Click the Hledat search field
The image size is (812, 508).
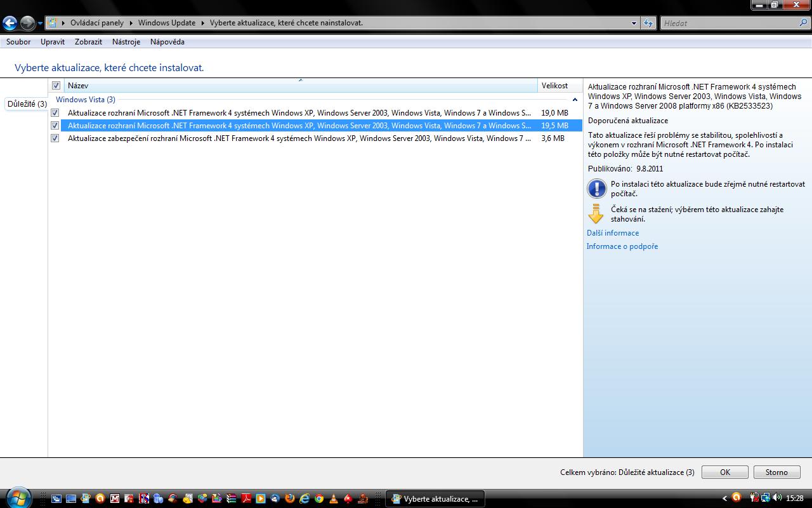click(730, 23)
